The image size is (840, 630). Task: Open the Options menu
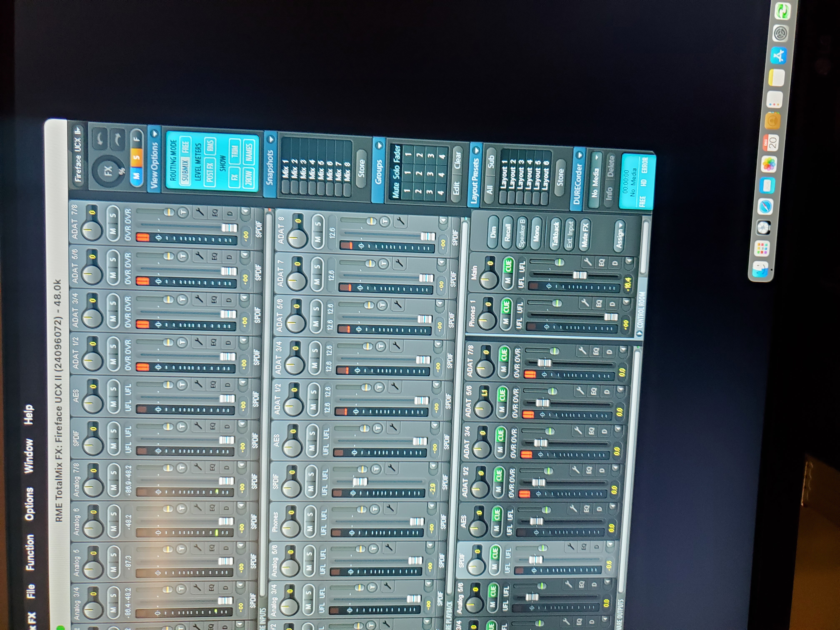(x=29, y=504)
